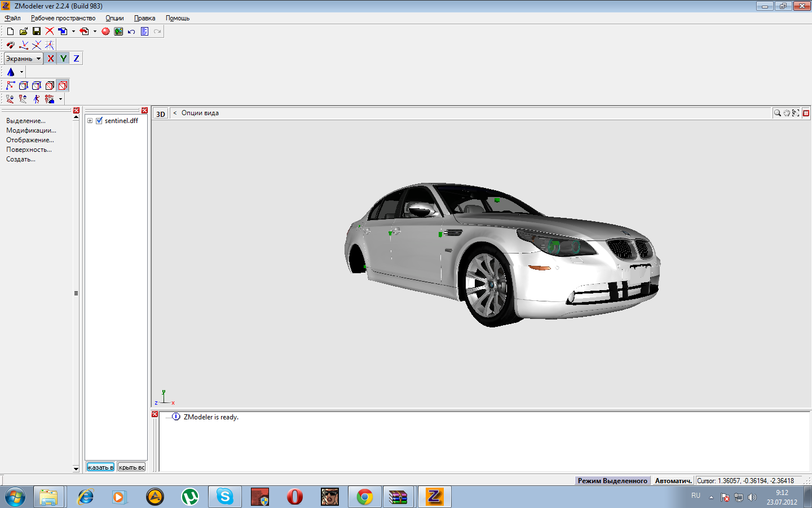Viewport: 812px width, 508px height.
Task: Open the Файл menu
Action: [x=12, y=18]
